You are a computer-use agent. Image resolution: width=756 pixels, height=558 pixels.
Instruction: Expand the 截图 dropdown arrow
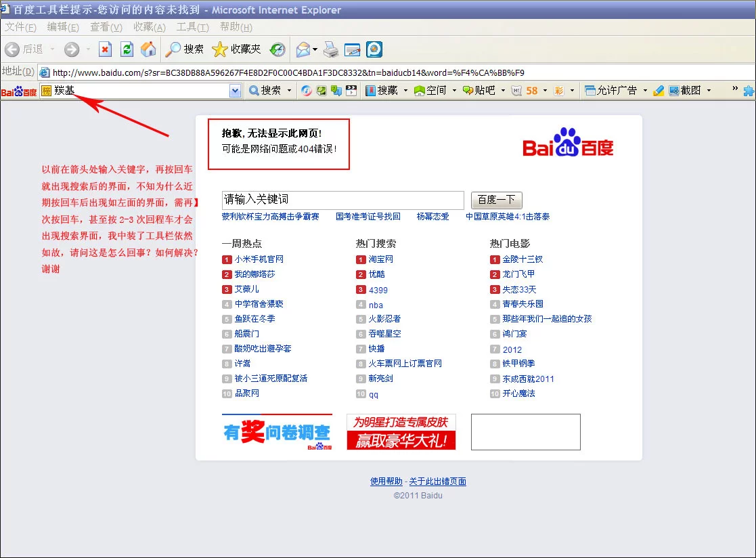tap(708, 90)
